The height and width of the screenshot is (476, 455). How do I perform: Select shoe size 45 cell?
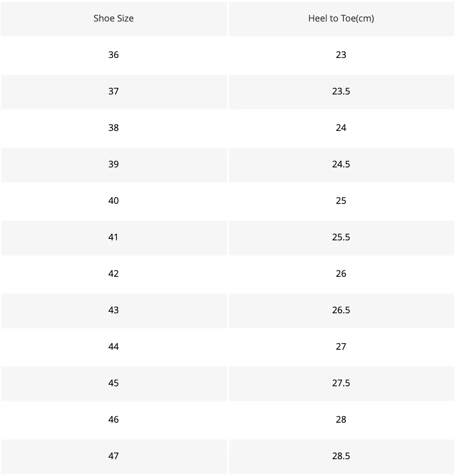pos(114,383)
